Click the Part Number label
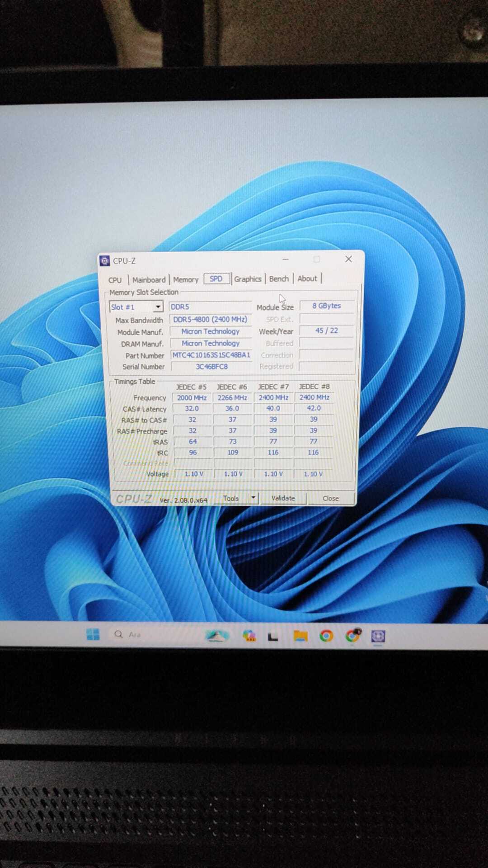The width and height of the screenshot is (488, 868). [x=145, y=356]
